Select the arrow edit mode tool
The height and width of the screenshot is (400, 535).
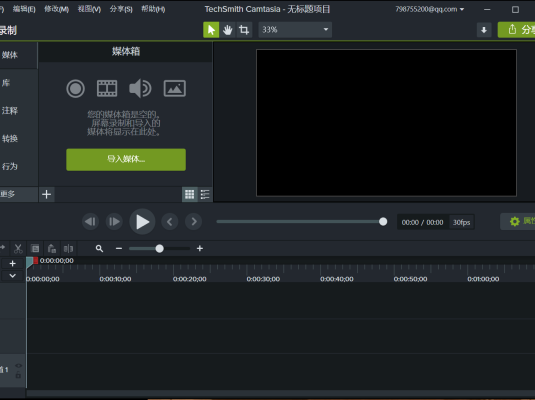coord(211,30)
